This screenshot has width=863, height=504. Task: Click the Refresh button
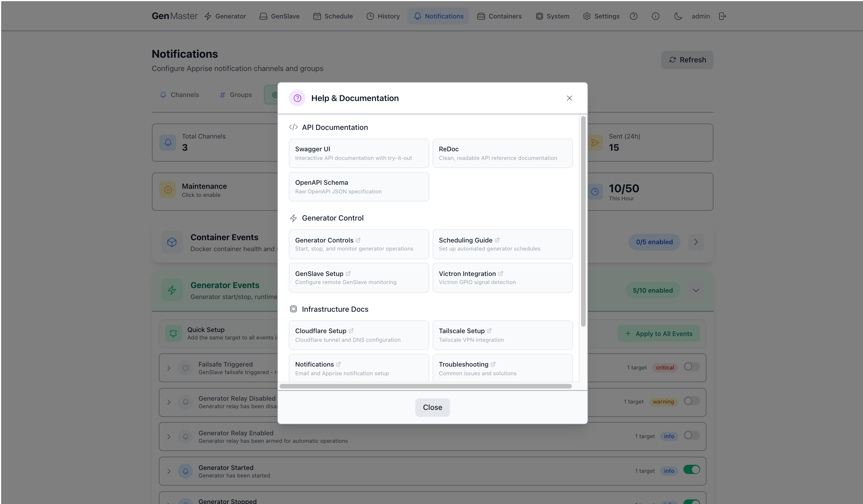pyautogui.click(x=687, y=60)
